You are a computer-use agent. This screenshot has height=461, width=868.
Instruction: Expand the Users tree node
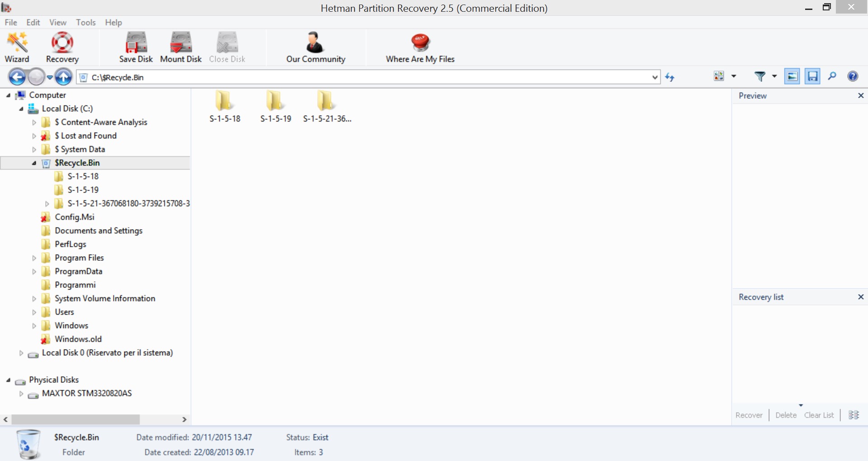[x=34, y=312]
